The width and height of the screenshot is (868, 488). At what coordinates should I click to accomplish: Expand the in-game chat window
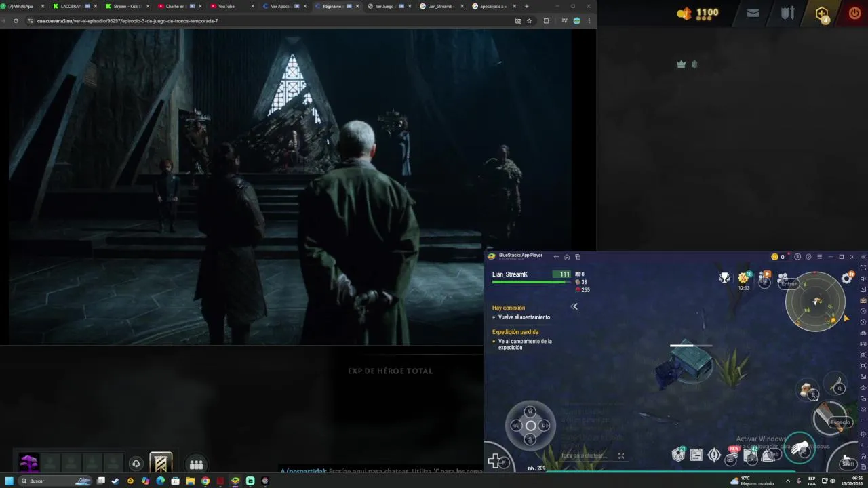[x=620, y=455]
